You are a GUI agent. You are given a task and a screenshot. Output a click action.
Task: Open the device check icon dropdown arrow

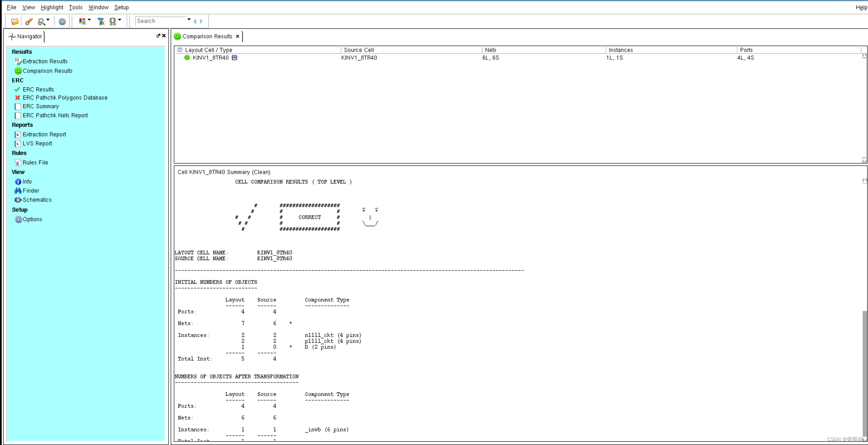point(120,20)
